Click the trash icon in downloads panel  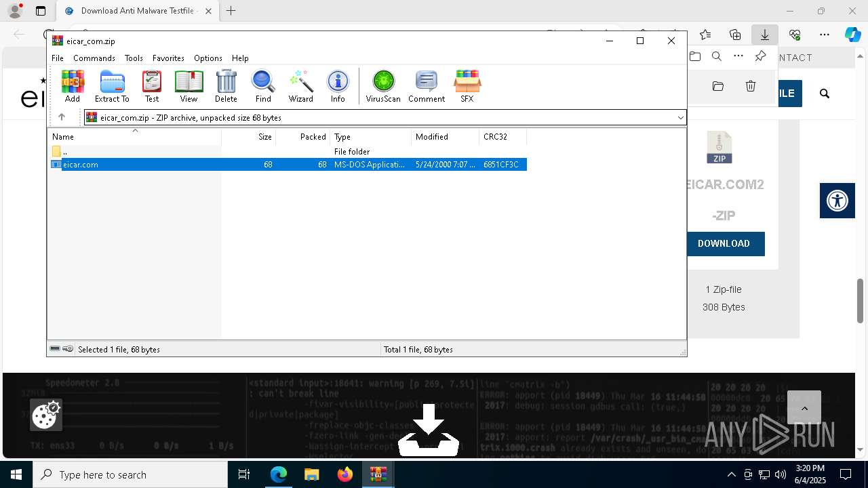[751, 86]
